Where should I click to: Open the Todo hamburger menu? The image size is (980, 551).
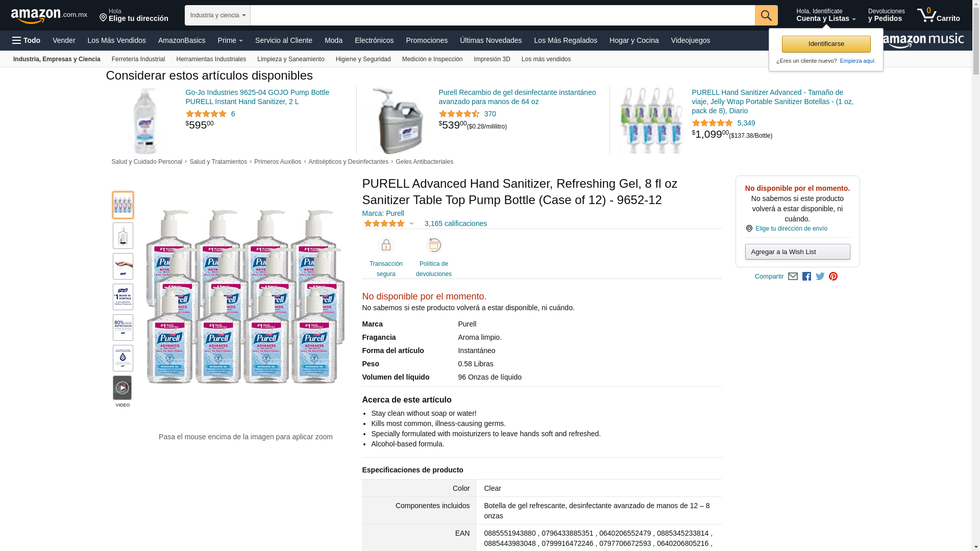click(x=27, y=40)
